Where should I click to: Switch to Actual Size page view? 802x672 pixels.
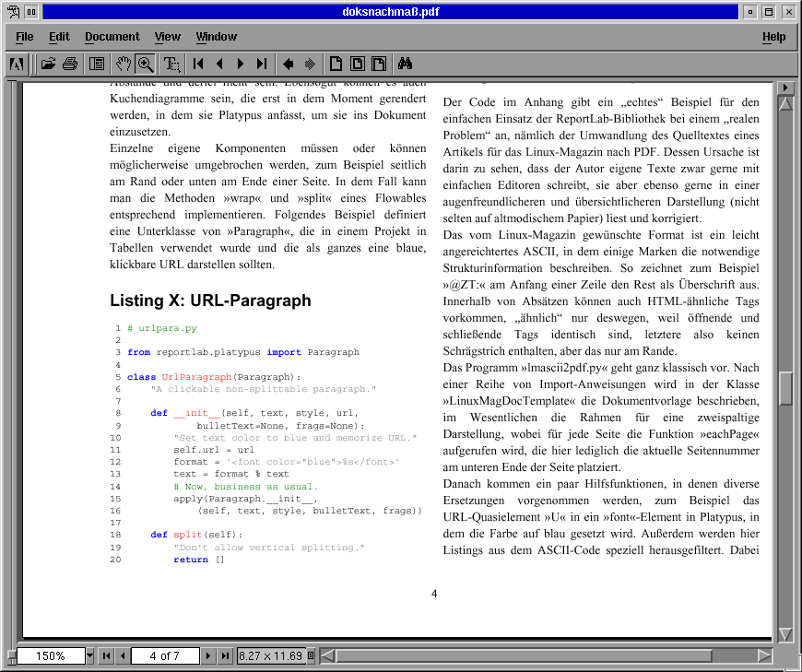(336, 65)
